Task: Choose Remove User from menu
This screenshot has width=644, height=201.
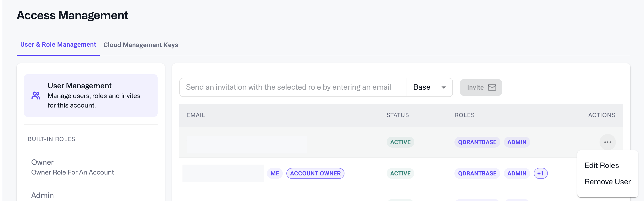Action: [607, 182]
